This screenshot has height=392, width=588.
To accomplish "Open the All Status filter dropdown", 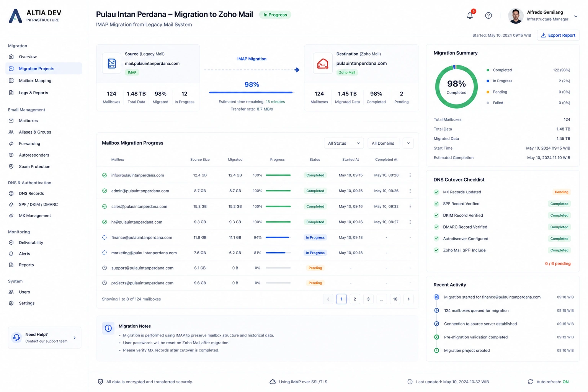I will 344,143.
